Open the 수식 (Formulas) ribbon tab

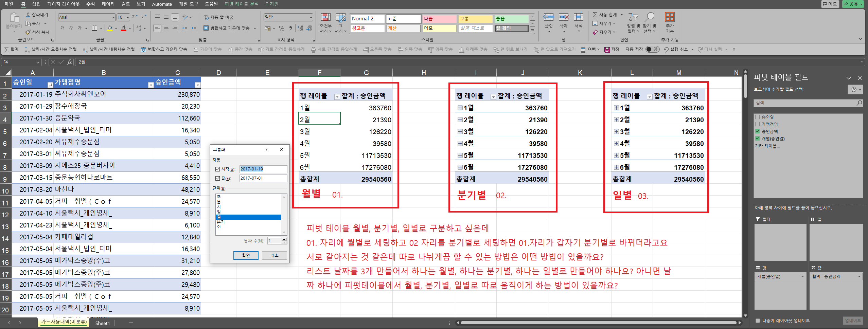91,4
